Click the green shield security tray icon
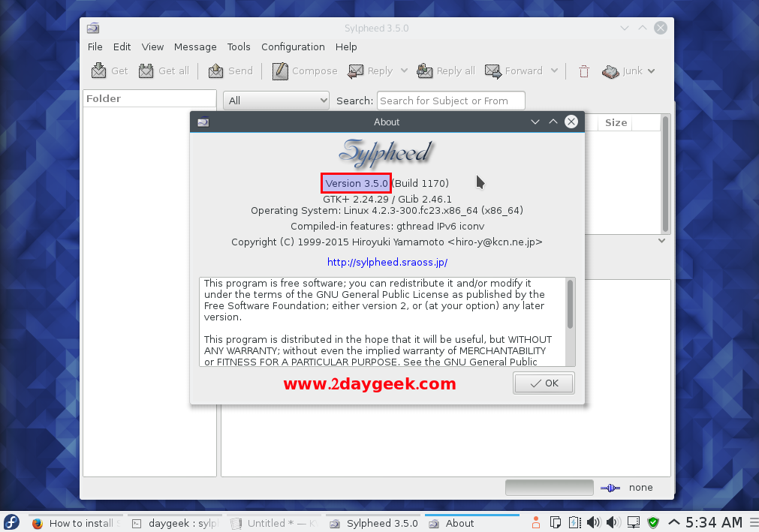This screenshot has height=532, width=759. [x=653, y=522]
